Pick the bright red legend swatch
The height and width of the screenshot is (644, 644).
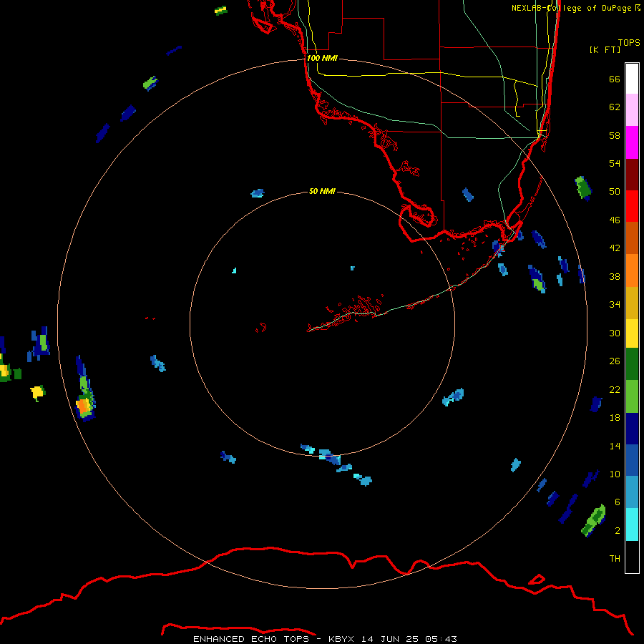pos(632,206)
